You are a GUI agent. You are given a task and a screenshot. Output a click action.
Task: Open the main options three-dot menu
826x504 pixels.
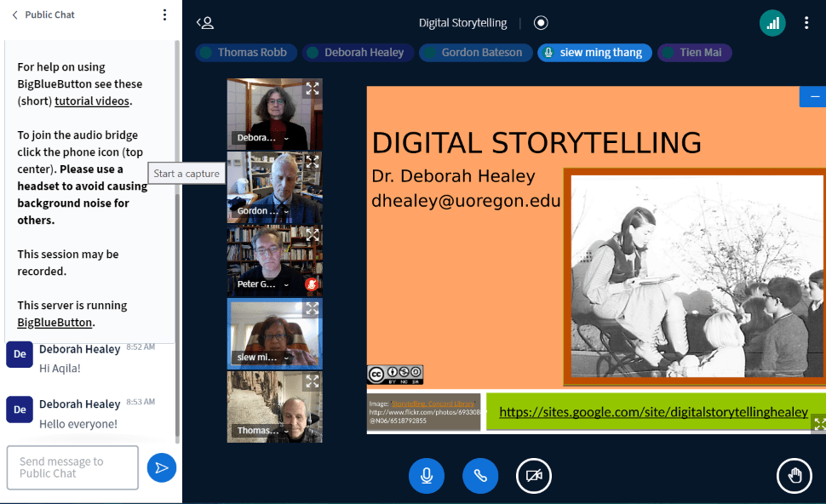806,23
